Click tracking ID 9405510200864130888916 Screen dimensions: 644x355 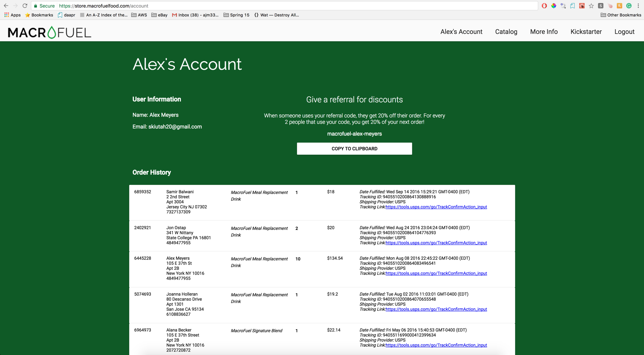tap(409, 197)
